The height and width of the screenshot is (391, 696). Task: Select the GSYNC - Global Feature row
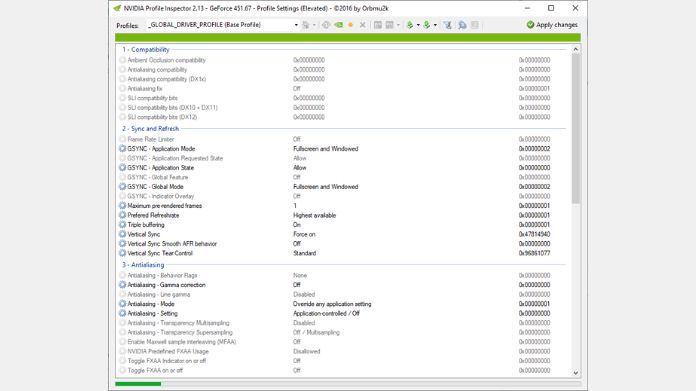click(x=342, y=177)
